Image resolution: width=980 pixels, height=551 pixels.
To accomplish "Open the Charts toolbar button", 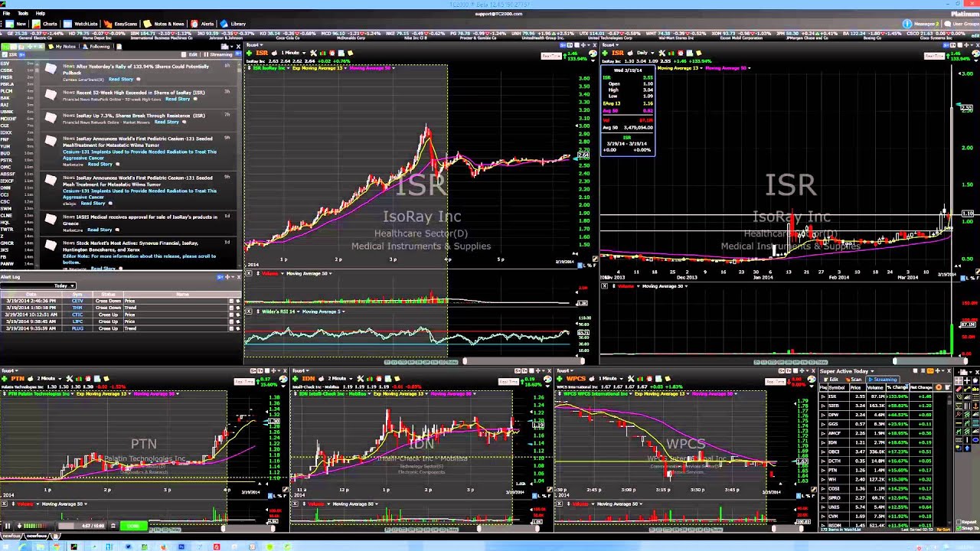I will [x=45, y=24].
